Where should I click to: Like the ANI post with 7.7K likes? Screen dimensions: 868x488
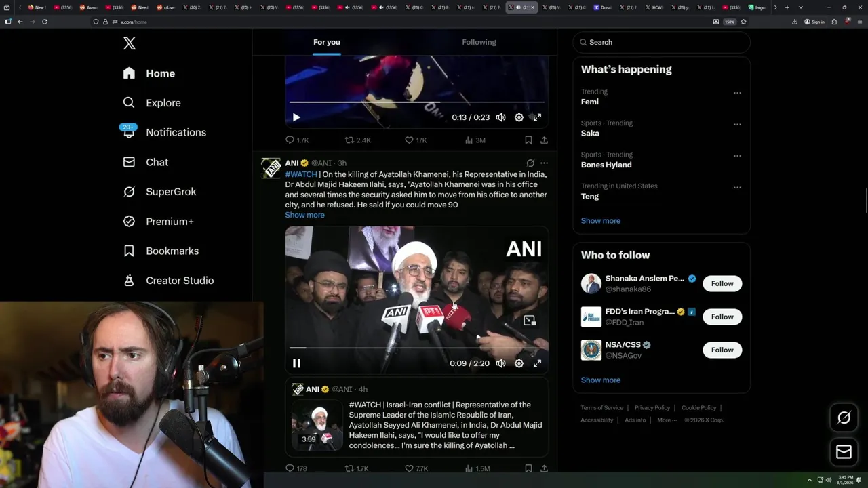pos(416,468)
